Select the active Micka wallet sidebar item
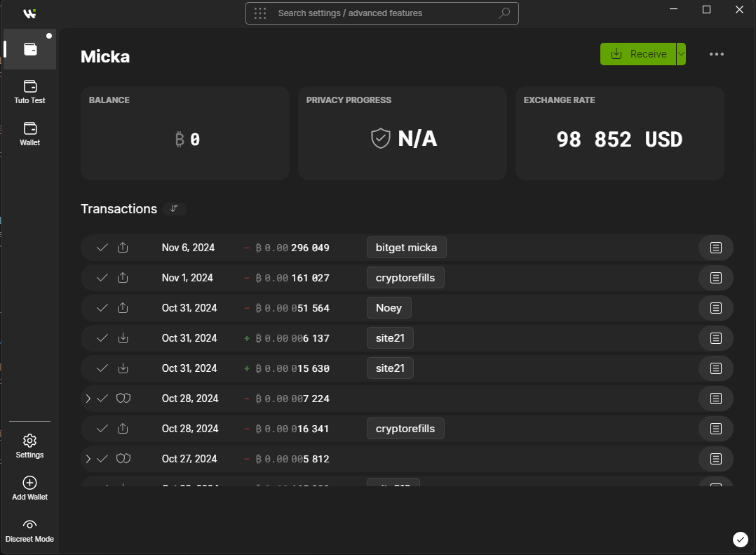The image size is (756, 555). click(30, 49)
